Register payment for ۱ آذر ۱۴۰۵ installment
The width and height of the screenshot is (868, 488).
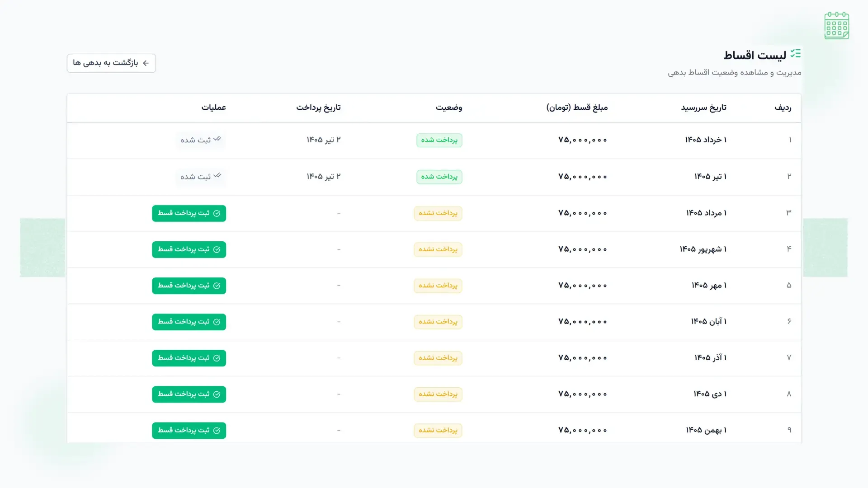[x=189, y=358]
